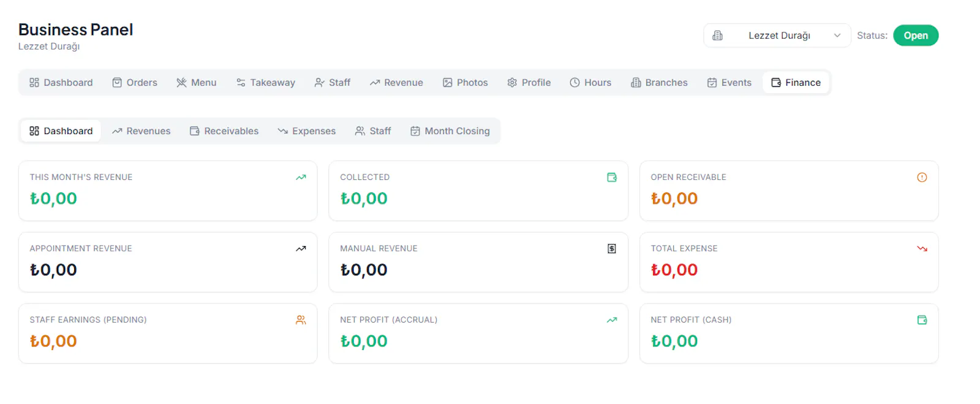Open the Hours tab
Viewport: 980px width, 404px height.
tap(590, 83)
